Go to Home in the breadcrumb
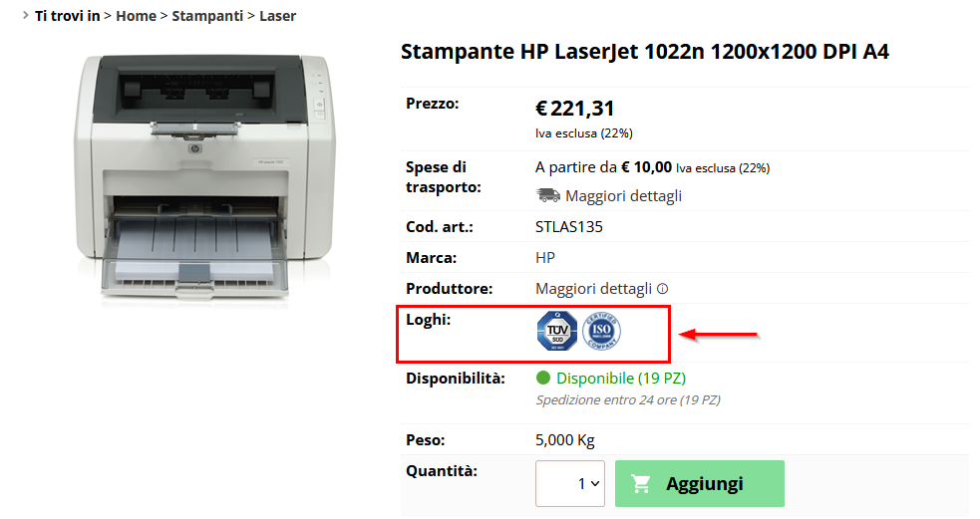Viewport: 980px width, 519px height. pyautogui.click(x=137, y=16)
